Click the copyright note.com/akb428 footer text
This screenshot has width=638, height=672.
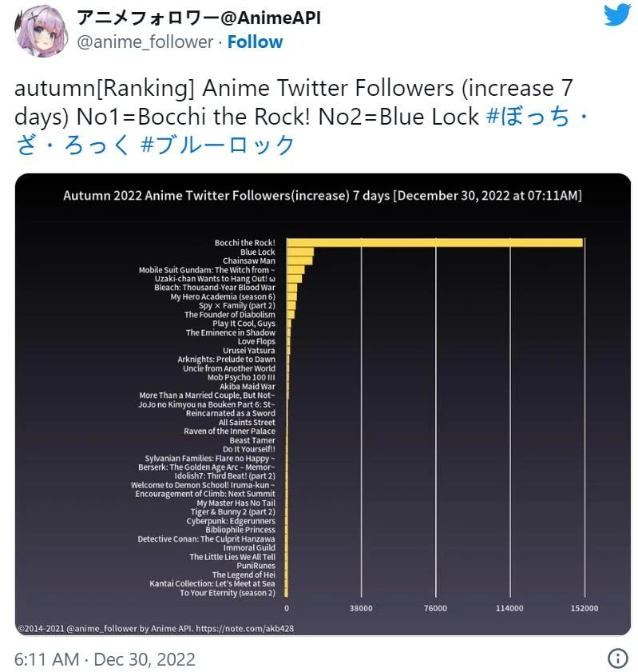point(156,628)
